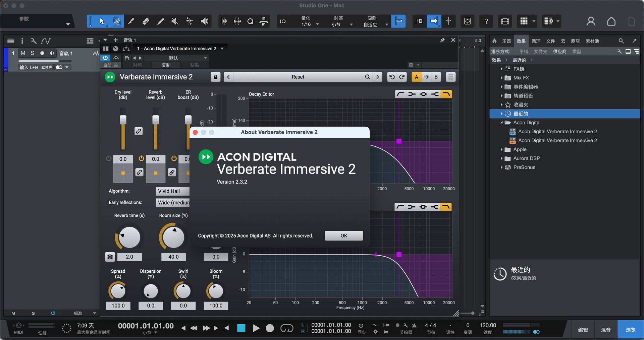The image size is (644, 340).
Task: Sort by 供应商
Action: [559, 52]
